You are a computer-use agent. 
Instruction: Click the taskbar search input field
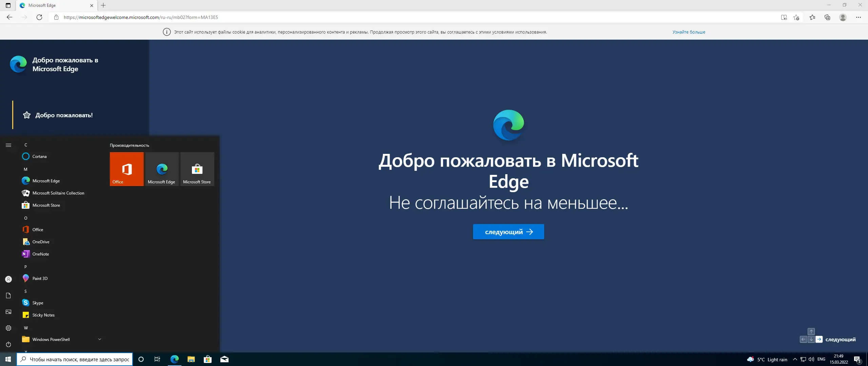coord(79,359)
